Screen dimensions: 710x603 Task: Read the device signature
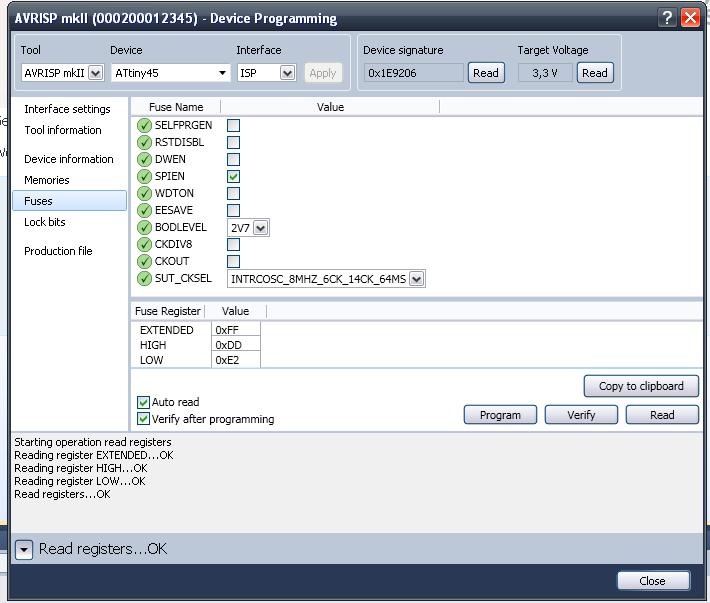[486, 73]
